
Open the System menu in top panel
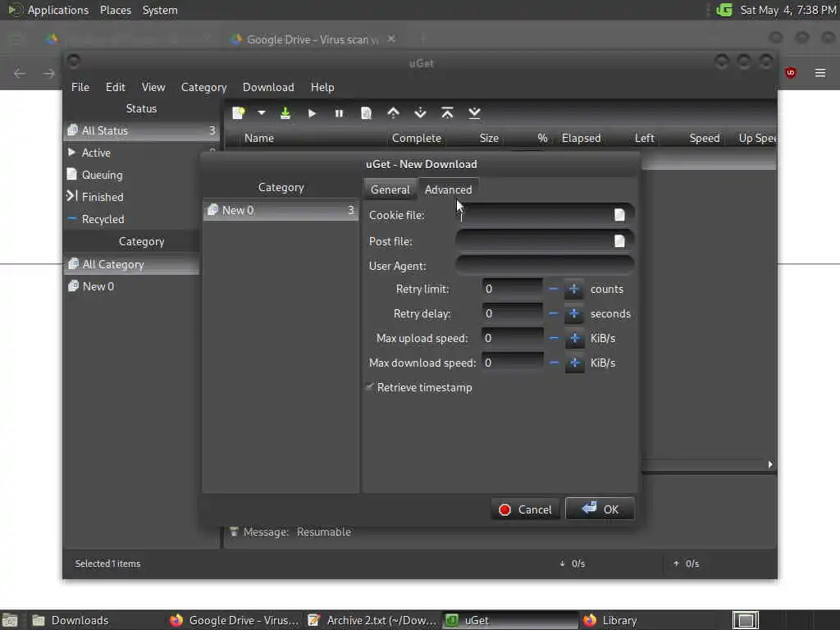(160, 10)
